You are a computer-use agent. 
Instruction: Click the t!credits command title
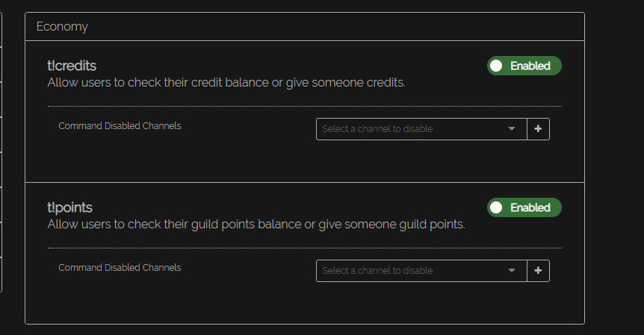[x=72, y=66]
